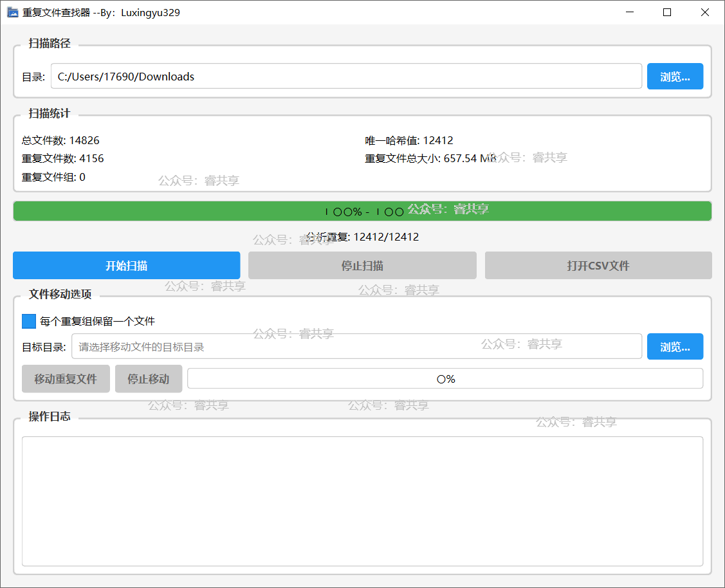Toggle 每个重复组保留一个文件 checkbox
This screenshot has height=588, width=725.
29,321
